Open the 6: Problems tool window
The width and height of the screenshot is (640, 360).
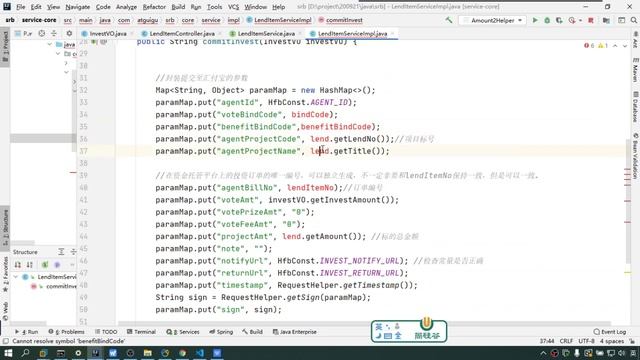66,332
